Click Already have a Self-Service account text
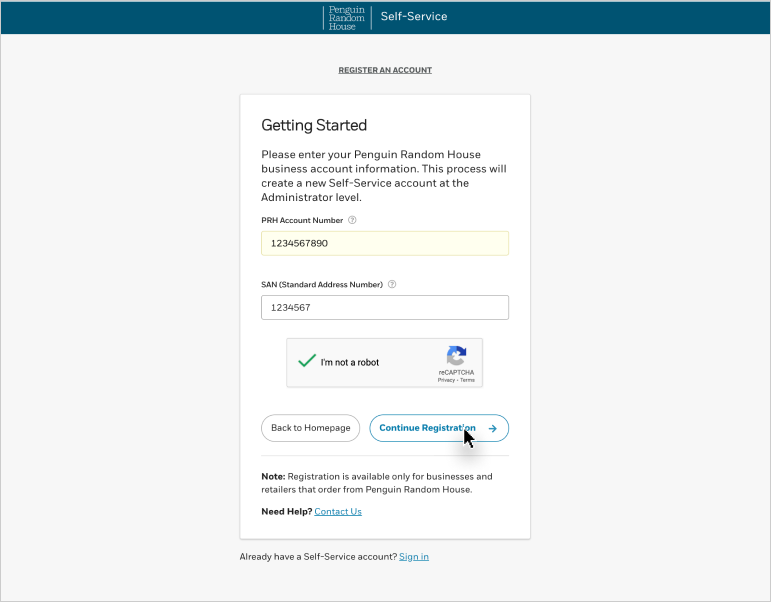This screenshot has width=771, height=602. [318, 557]
